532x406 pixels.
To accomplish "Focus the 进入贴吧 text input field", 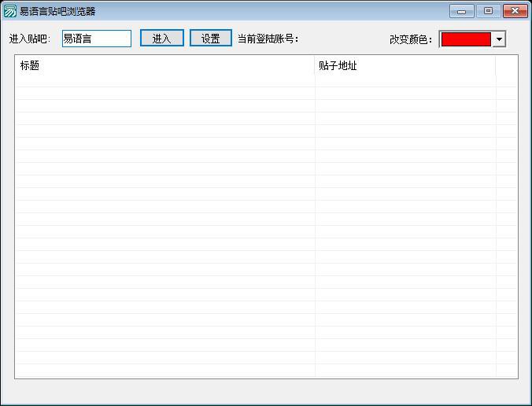I will (96, 39).
